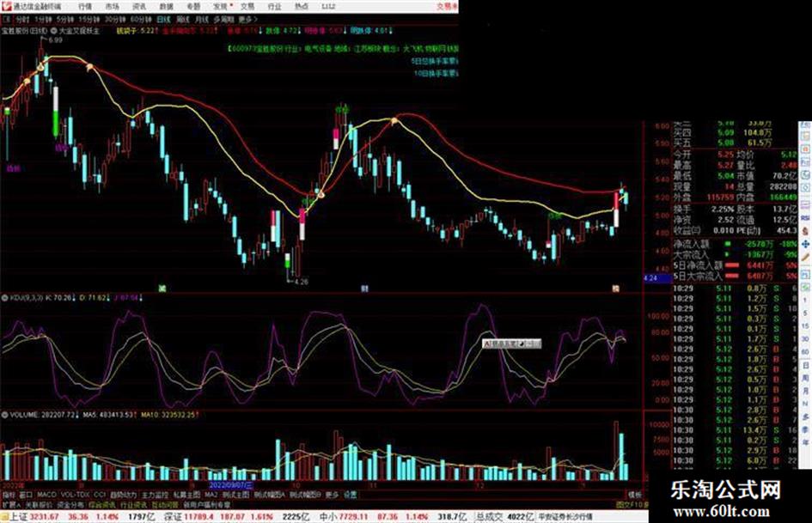Click the Tongdaxin app logo icon

pos(6,6)
